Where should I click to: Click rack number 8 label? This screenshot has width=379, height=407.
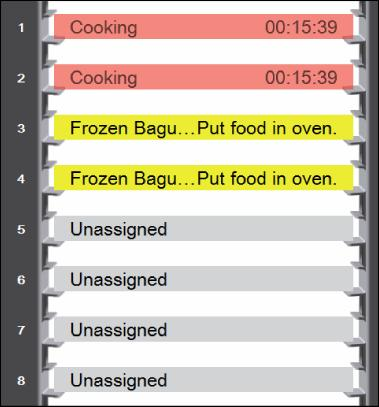[21, 381]
